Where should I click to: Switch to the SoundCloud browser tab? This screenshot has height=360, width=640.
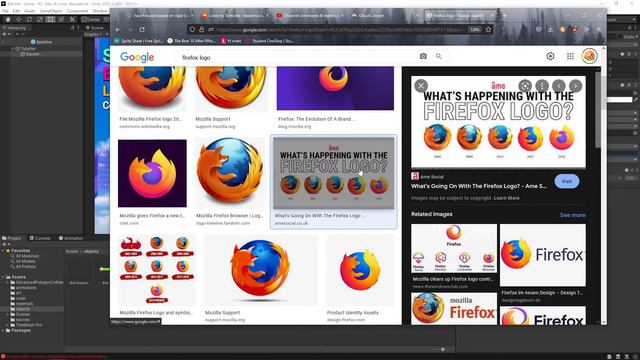click(x=235, y=16)
